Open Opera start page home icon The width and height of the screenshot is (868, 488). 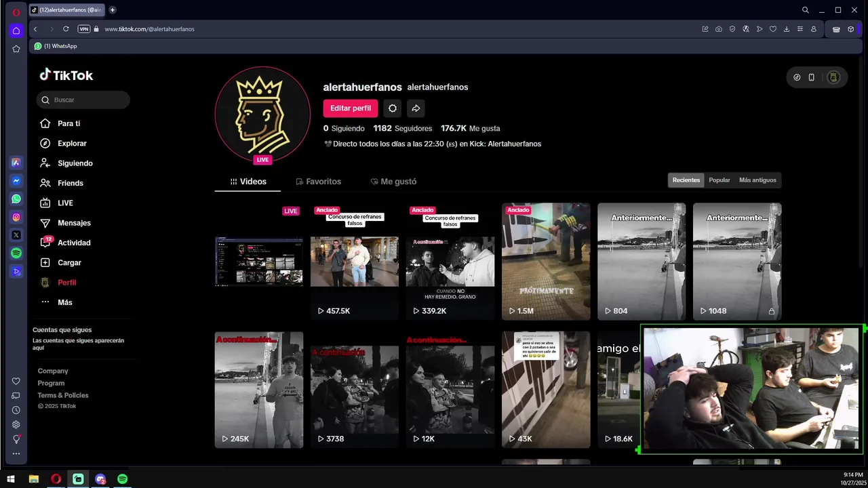click(x=16, y=30)
